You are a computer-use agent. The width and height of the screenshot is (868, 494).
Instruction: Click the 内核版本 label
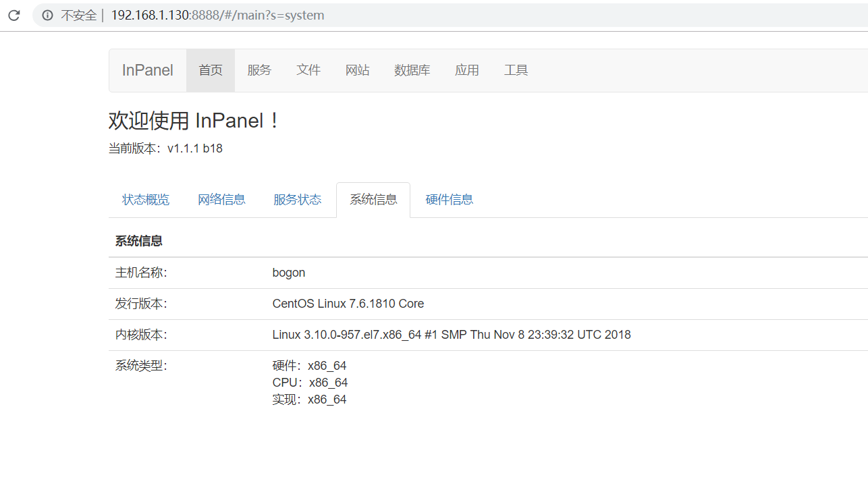click(141, 335)
